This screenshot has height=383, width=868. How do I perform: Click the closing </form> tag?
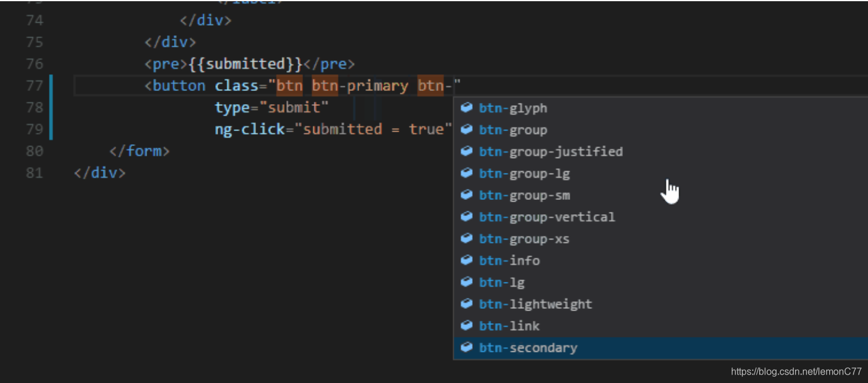140,151
